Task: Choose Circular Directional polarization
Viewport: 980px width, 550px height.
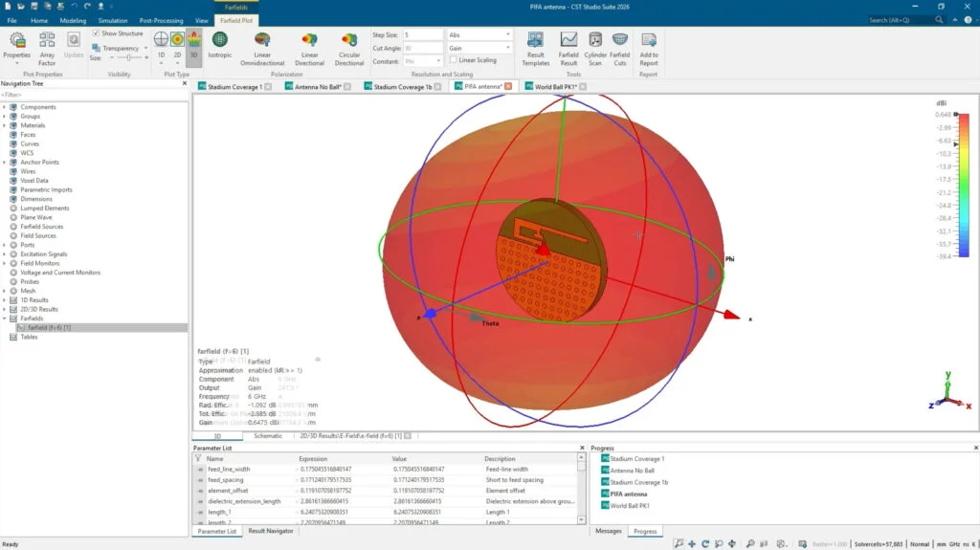Action: [349, 49]
